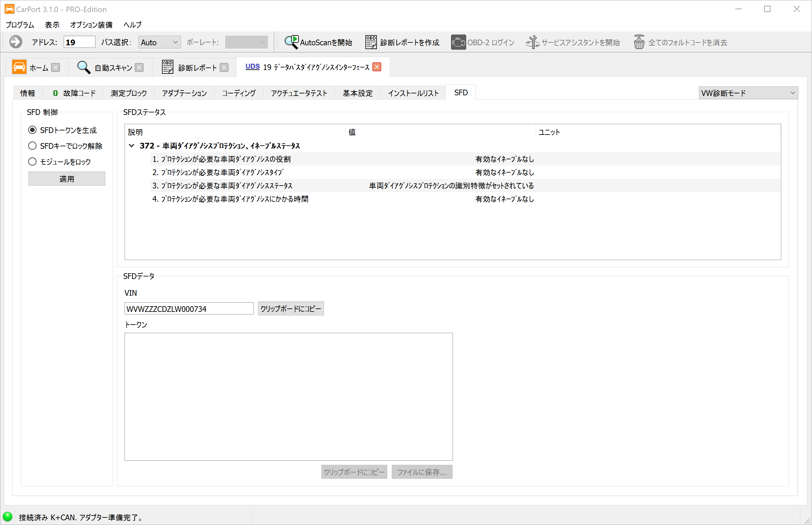Screen dimensions: 812x525
Task: Close the UDS 19 data bus tab
Action: [377, 67]
